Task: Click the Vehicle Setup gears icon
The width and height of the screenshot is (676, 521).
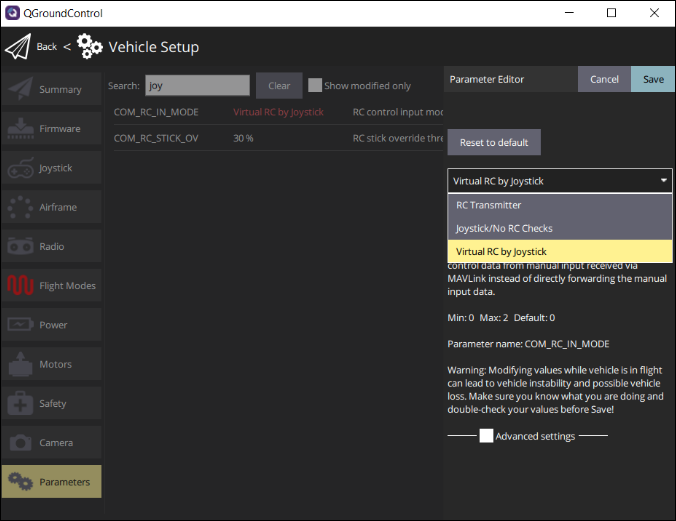Action: pyautogui.click(x=89, y=46)
